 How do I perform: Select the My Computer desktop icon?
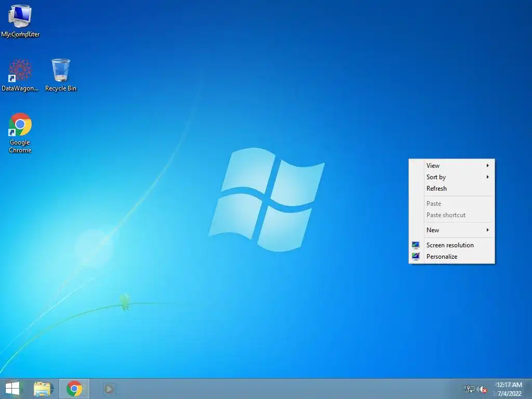coord(20,21)
